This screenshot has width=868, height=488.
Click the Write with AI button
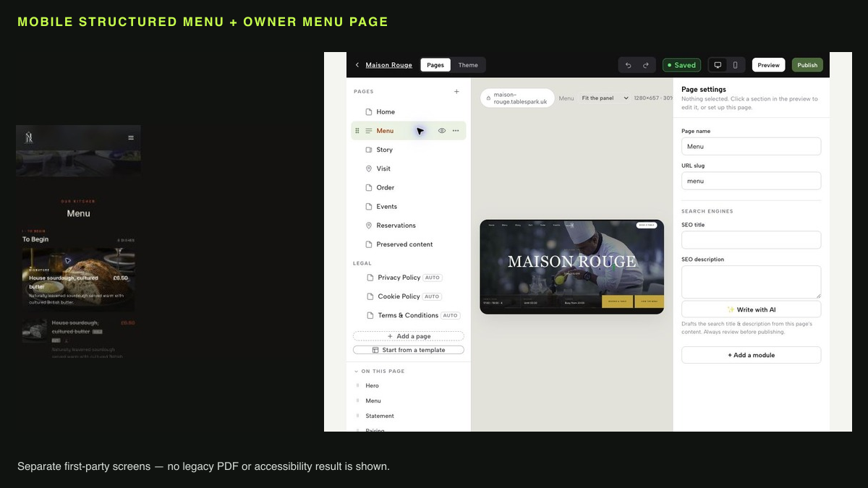(x=751, y=309)
